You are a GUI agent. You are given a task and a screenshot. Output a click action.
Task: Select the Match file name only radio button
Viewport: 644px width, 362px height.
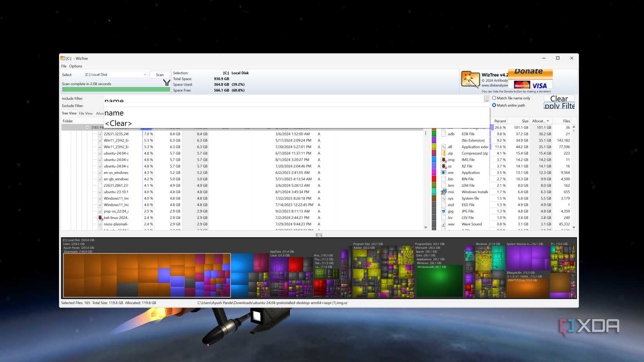[495, 98]
